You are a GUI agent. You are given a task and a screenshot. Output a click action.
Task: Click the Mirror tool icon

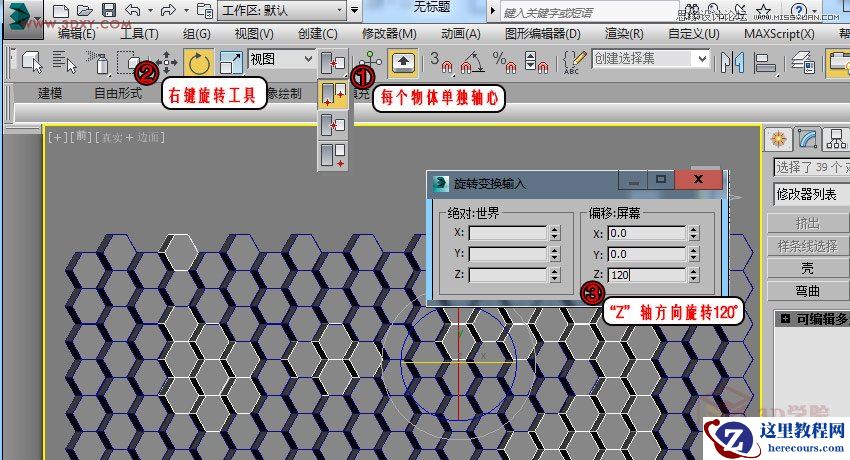click(x=732, y=63)
